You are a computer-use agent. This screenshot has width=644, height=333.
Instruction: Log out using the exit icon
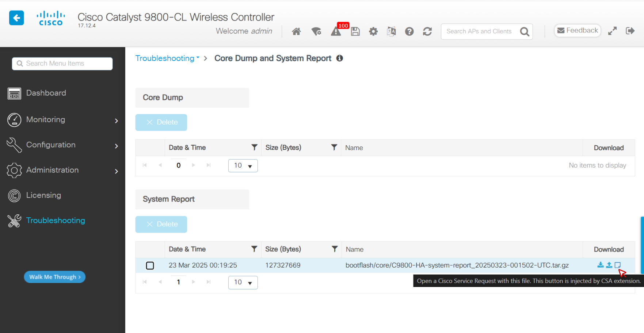coord(630,31)
